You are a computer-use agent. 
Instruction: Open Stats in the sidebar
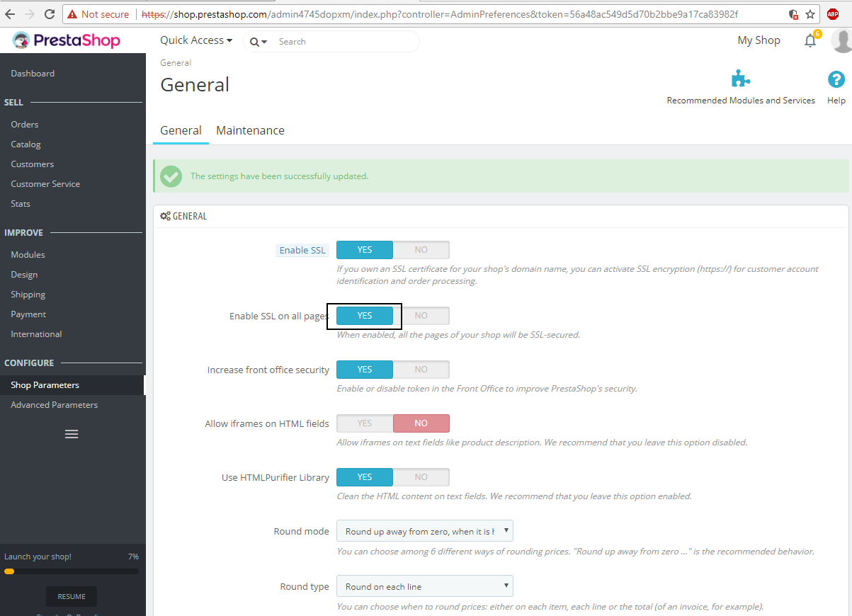(x=21, y=204)
